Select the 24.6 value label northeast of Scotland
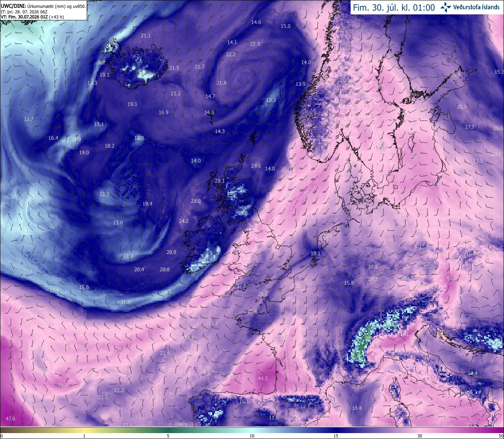The width and height of the screenshot is (504, 439). 256,166
